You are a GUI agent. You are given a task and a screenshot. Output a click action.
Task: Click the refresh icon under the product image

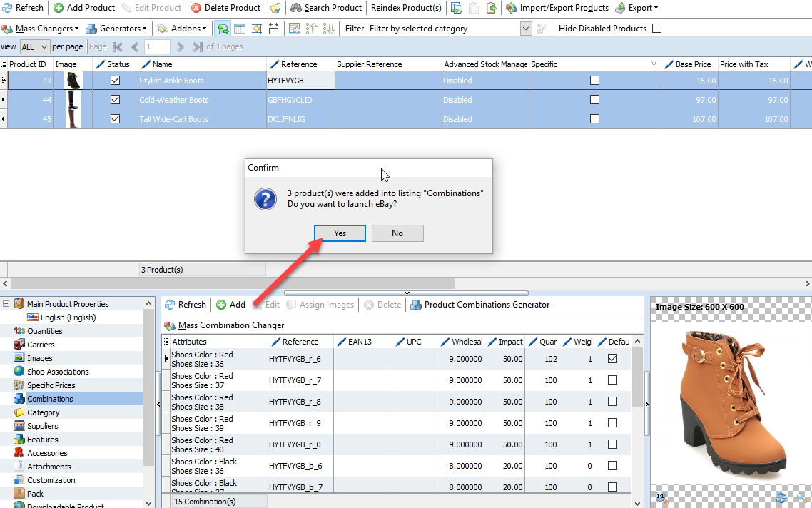click(x=781, y=497)
